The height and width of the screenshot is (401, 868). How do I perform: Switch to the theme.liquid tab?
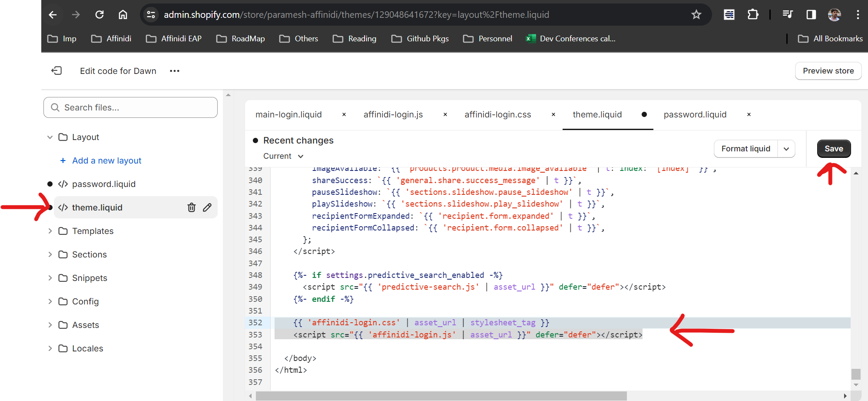[597, 114]
